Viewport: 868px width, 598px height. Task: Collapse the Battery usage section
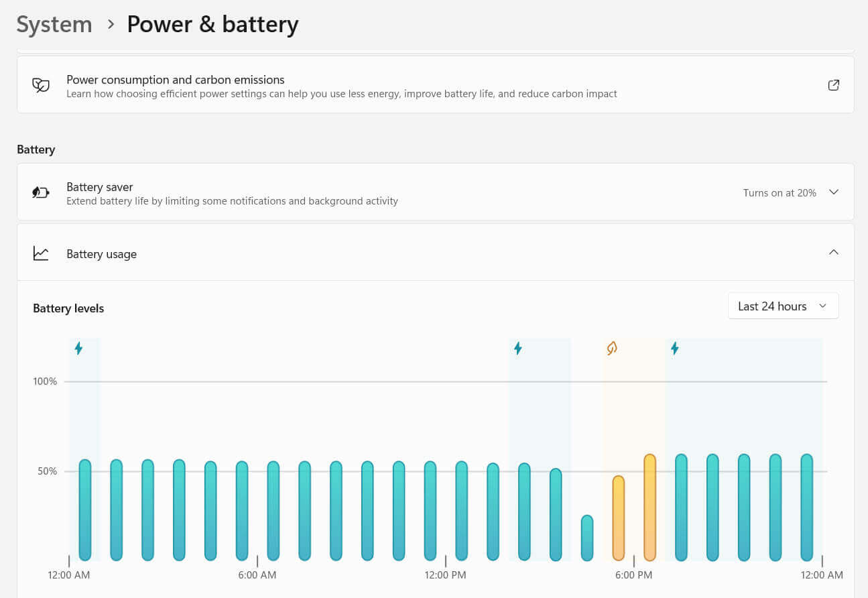pyautogui.click(x=834, y=252)
